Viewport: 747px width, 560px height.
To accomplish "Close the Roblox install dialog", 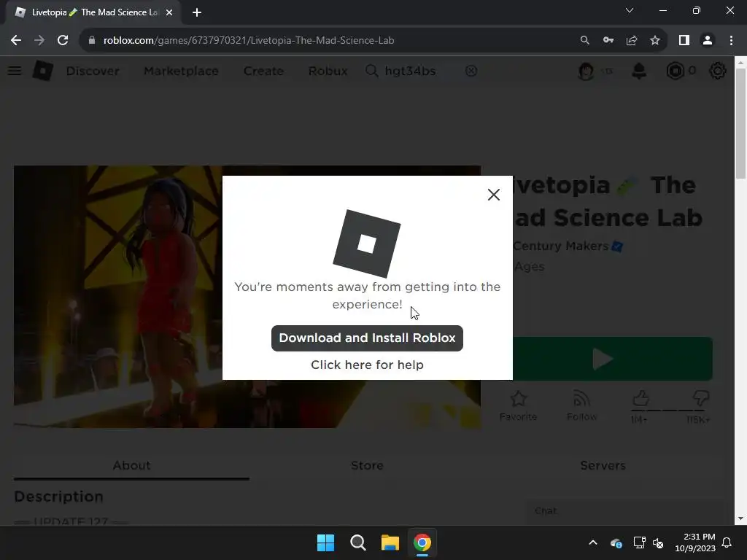I will point(494,194).
